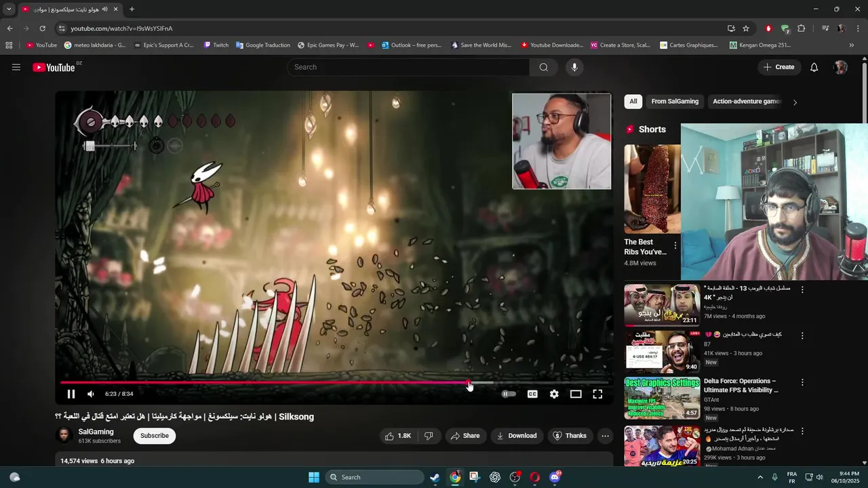Subscribe to SalGaming

155,436
